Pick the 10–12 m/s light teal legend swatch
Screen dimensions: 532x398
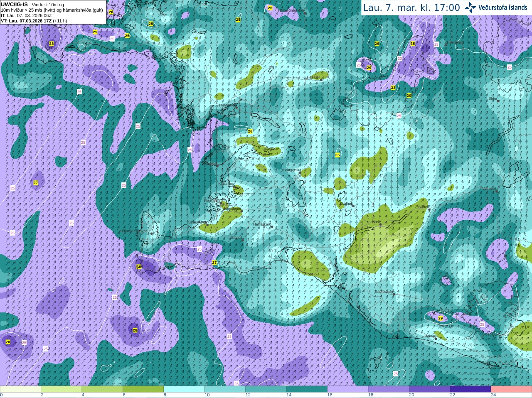(225, 389)
